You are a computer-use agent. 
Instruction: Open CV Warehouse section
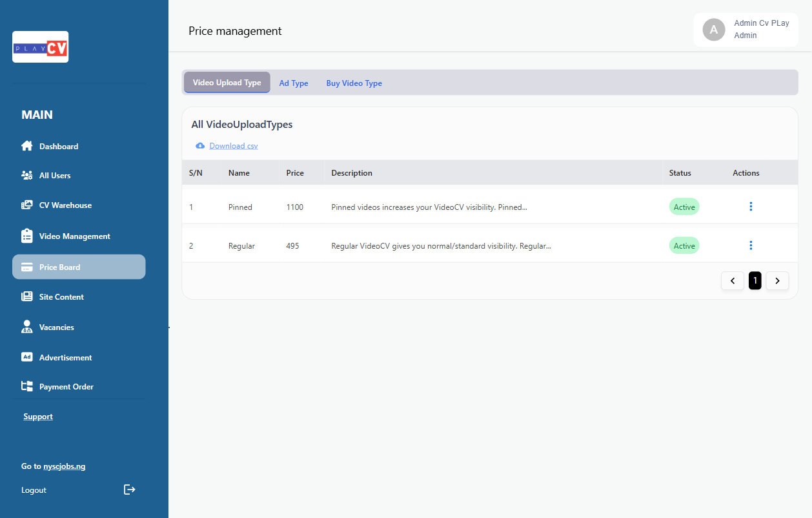pyautogui.click(x=65, y=205)
